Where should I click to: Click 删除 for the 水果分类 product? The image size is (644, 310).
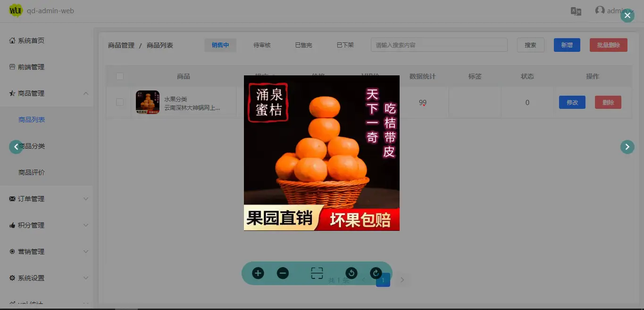coord(608,102)
